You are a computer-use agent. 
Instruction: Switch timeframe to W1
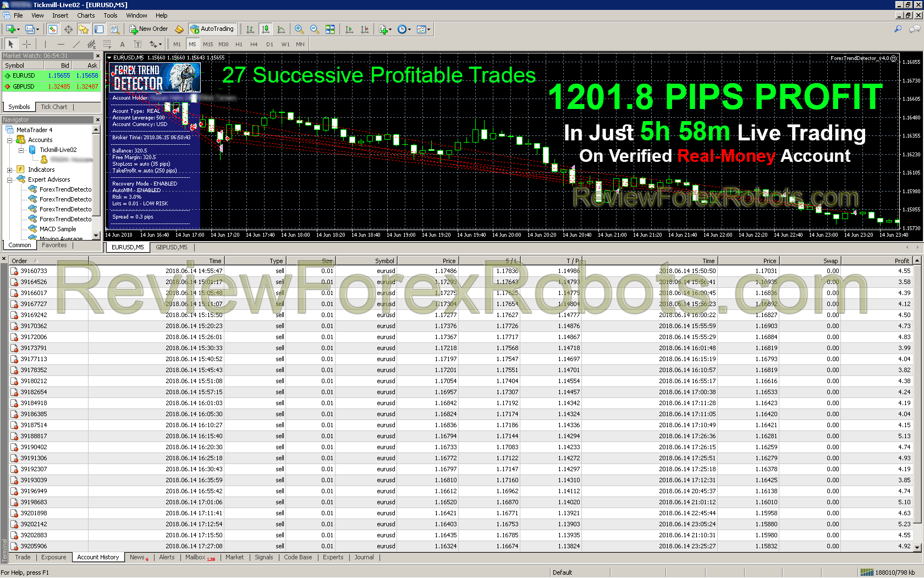[x=285, y=44]
